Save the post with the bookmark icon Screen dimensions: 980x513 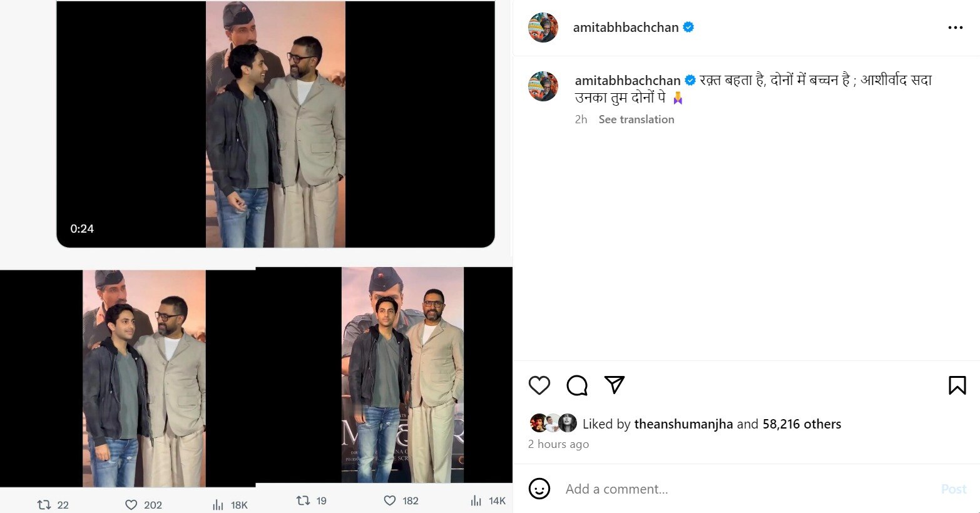pos(957,385)
